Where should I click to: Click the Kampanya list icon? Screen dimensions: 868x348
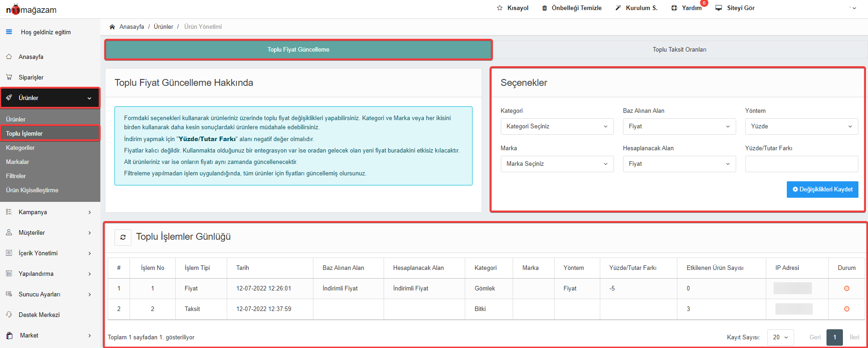(9, 212)
